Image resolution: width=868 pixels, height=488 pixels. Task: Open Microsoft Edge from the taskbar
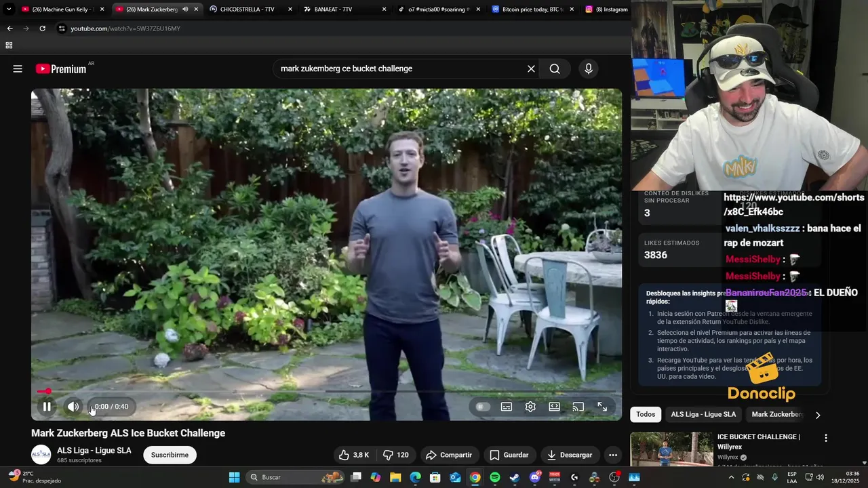tap(415, 477)
